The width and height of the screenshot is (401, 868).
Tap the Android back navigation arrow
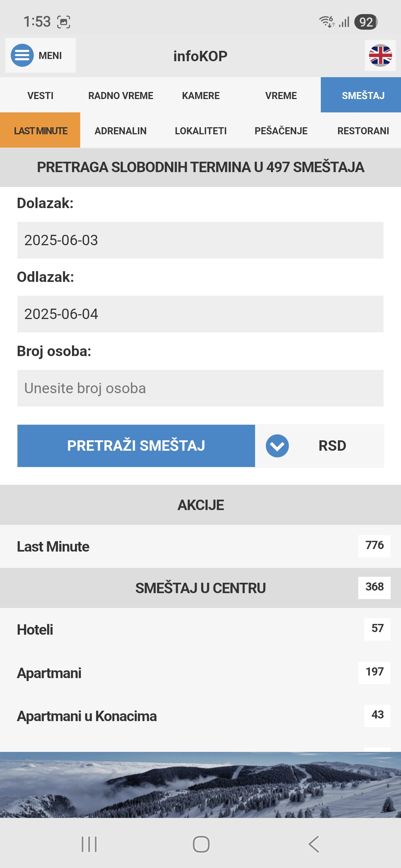pos(314,844)
